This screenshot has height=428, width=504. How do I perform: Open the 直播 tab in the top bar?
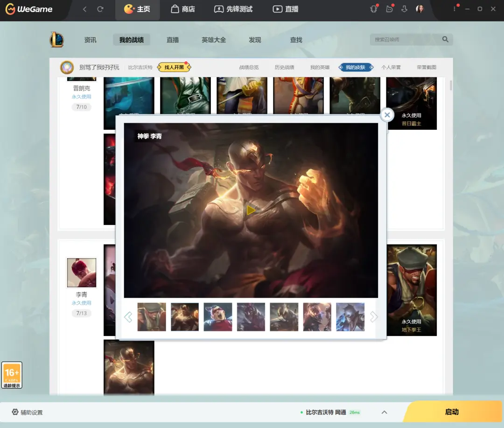point(286,9)
